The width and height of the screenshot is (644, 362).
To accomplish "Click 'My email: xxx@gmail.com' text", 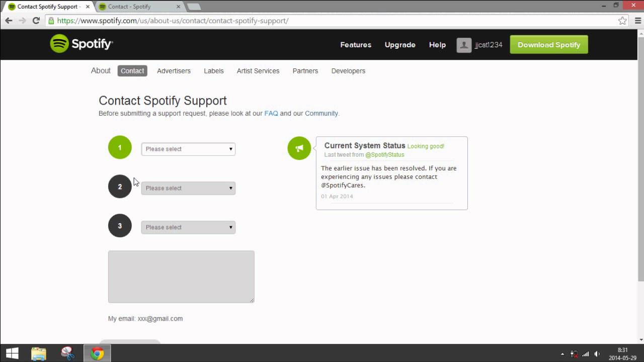I will coord(145,318).
